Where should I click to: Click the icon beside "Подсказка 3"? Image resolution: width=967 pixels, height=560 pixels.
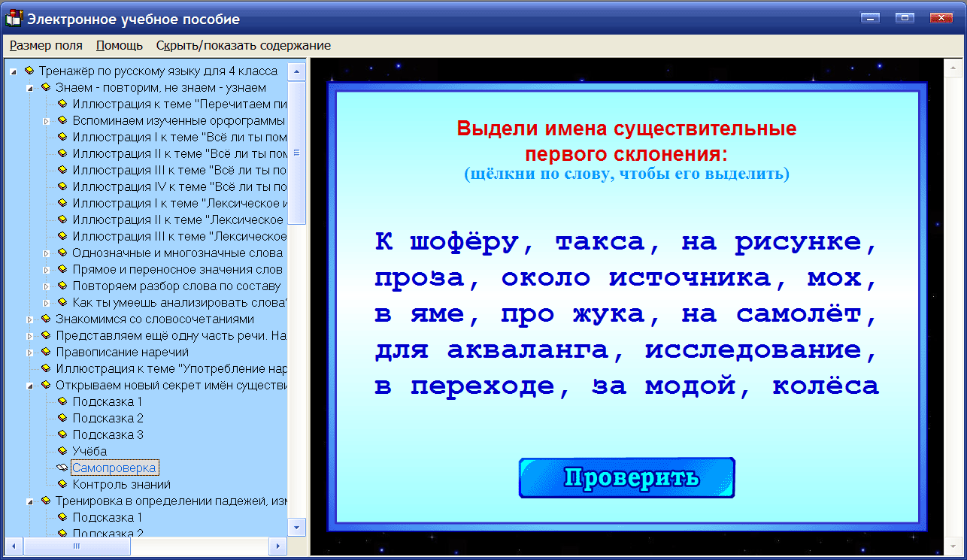(x=62, y=434)
